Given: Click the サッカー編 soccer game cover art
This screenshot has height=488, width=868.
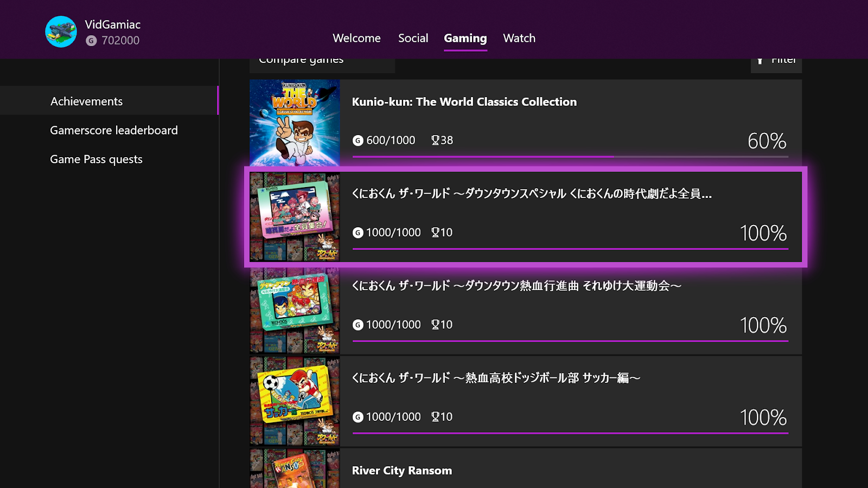Looking at the screenshot, I should (x=295, y=402).
